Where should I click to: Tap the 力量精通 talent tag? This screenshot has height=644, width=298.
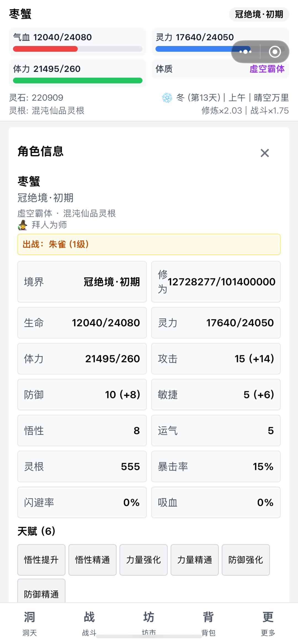195,560
